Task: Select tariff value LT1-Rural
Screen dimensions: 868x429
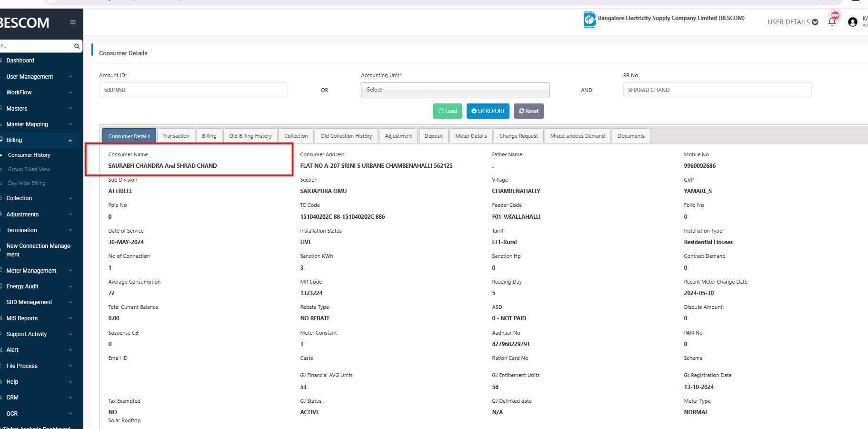Action: point(504,242)
